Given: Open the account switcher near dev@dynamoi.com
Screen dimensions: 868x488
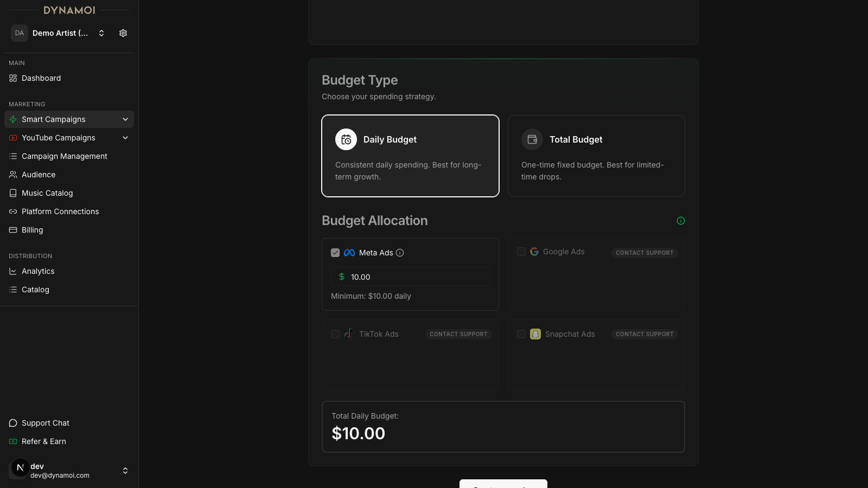Looking at the screenshot, I should pyautogui.click(x=125, y=471).
